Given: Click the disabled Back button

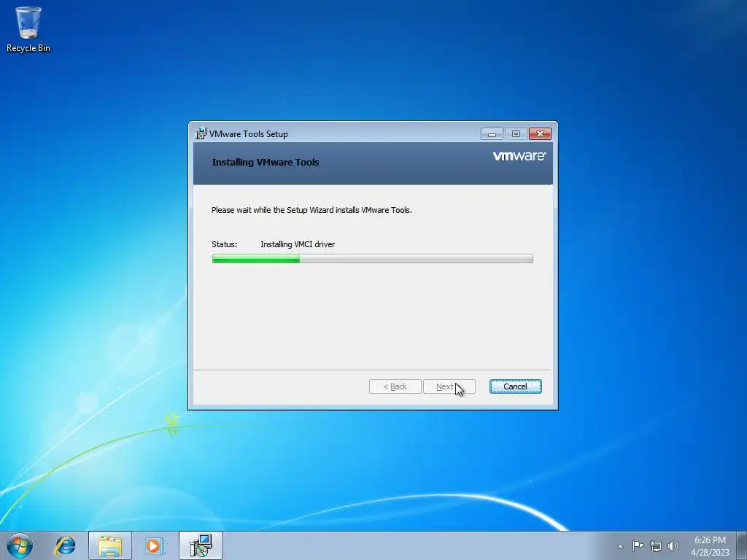Looking at the screenshot, I should pos(395,386).
